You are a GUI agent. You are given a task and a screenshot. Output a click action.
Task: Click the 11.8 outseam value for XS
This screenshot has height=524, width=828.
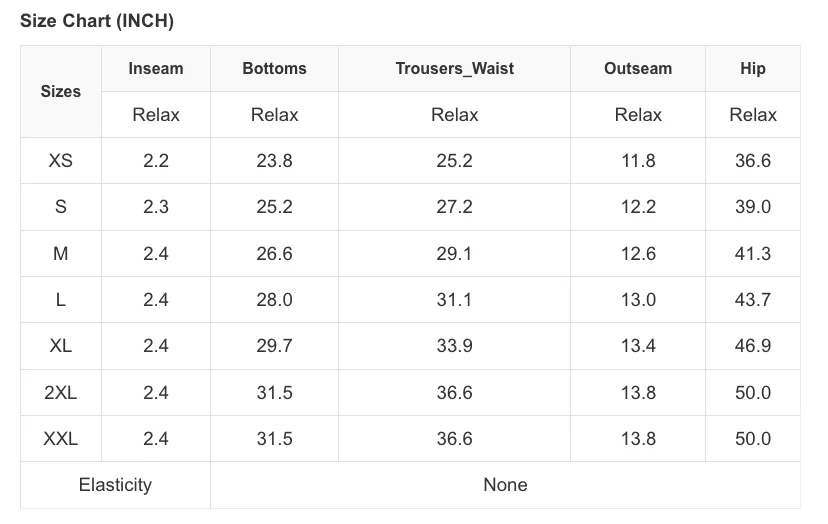click(x=638, y=161)
